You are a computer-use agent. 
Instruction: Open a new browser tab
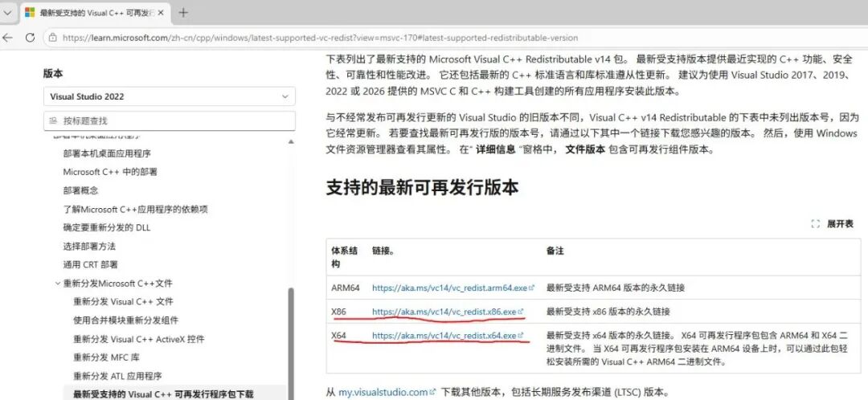point(183,12)
